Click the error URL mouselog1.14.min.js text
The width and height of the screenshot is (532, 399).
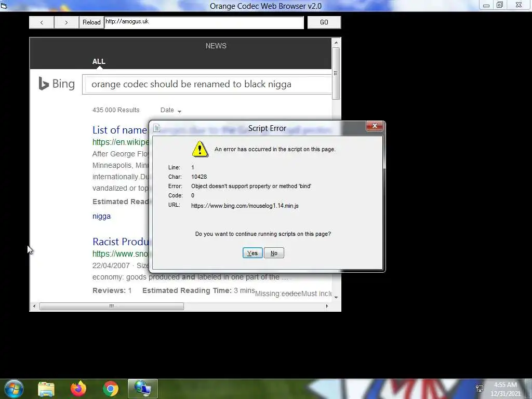(x=245, y=206)
